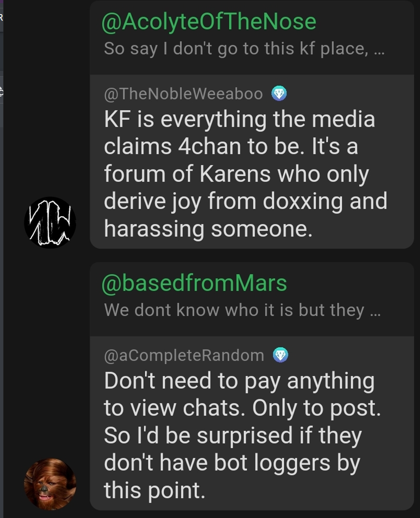
Task: Click the 'this point.' message line
Action: [155, 490]
